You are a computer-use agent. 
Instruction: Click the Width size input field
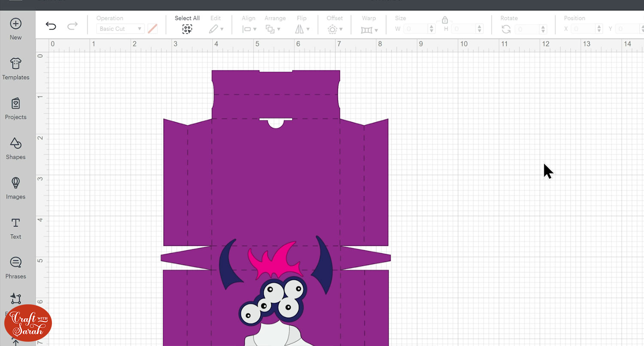(x=415, y=29)
